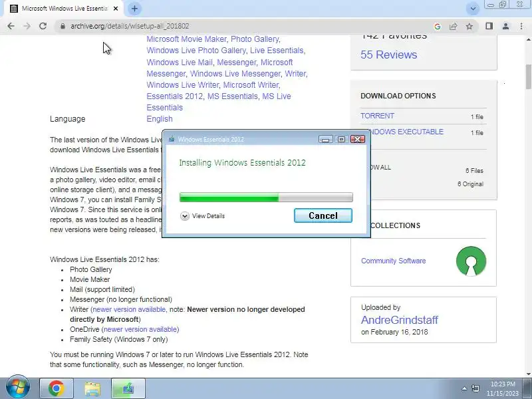Download the WINDOWS EXECUTABLE option
This screenshot has height=399, width=532.
pos(406,132)
